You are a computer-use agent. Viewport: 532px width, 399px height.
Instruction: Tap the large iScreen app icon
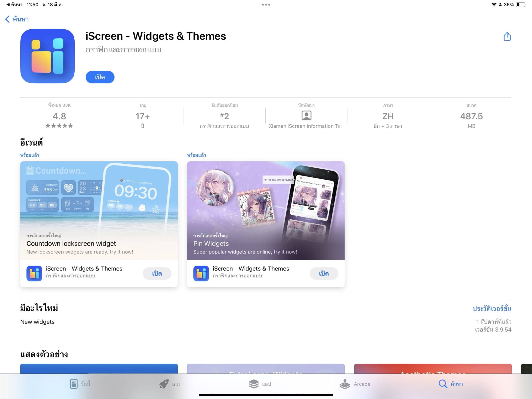tap(47, 56)
